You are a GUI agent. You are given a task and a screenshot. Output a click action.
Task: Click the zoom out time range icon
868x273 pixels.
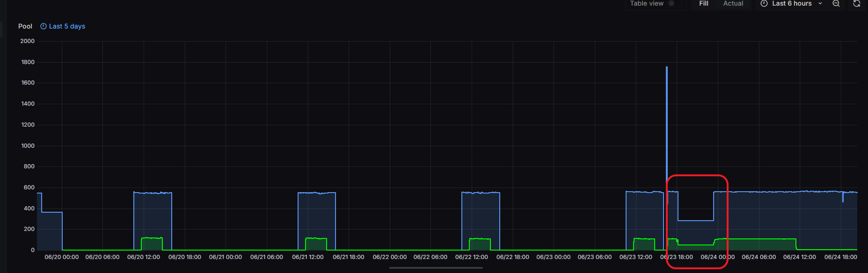[836, 3]
